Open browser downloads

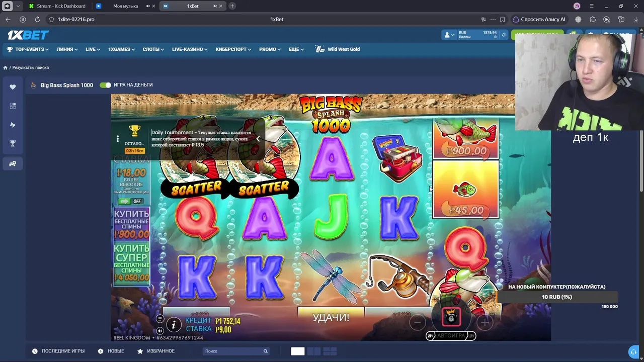point(635,20)
